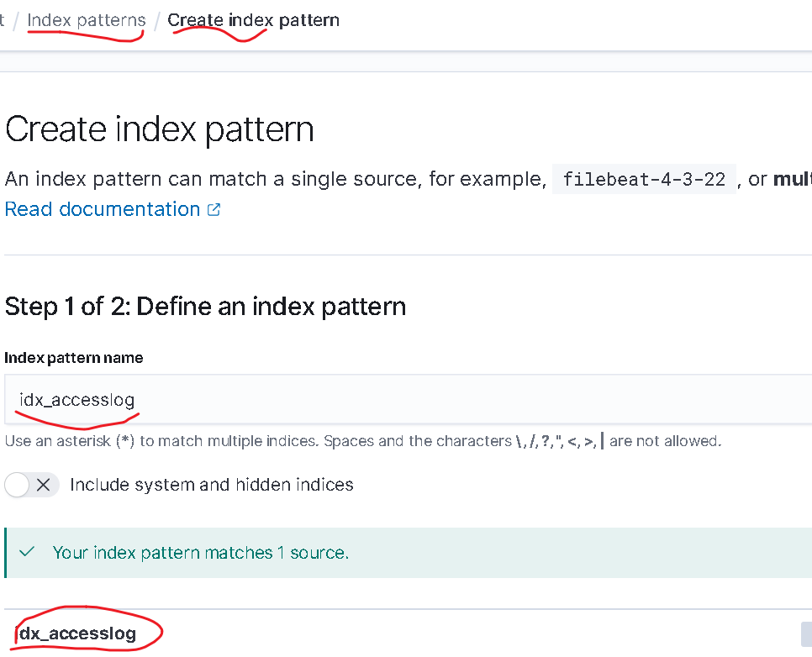Image resolution: width=812 pixels, height=657 pixels.
Task: Click the gray badge at the bottom right edge
Action: (806, 633)
